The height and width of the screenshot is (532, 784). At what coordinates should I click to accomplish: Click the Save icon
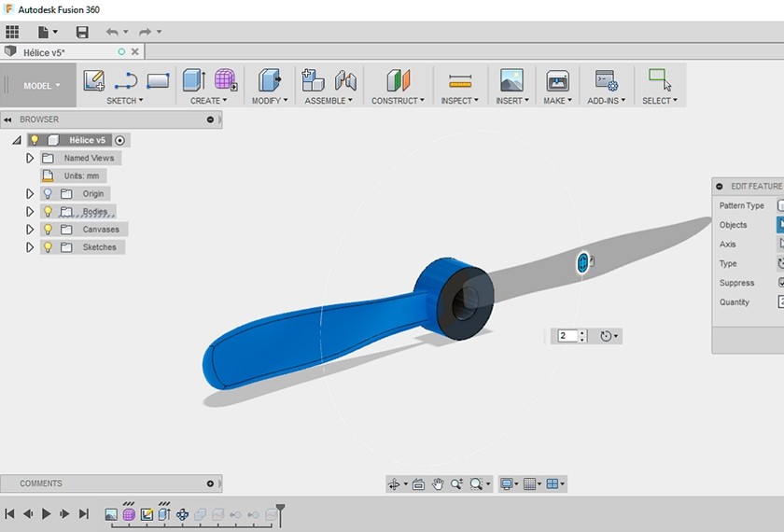coord(82,32)
